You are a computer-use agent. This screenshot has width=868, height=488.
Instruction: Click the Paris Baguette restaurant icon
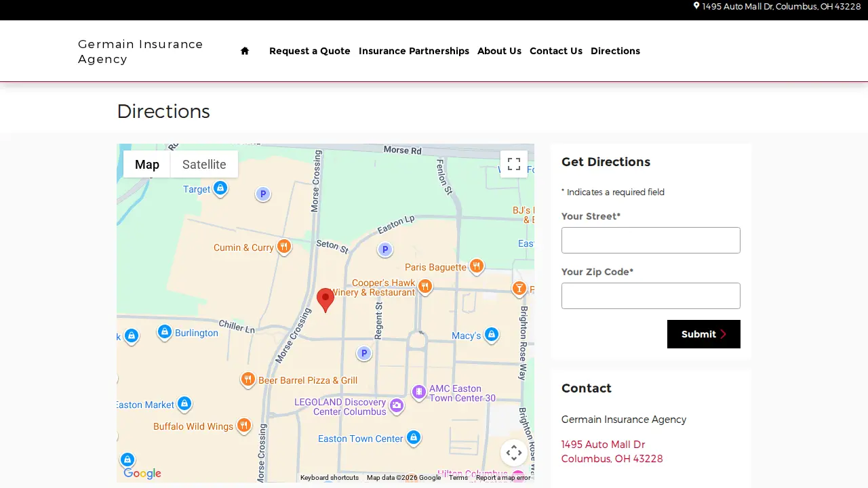(x=477, y=266)
